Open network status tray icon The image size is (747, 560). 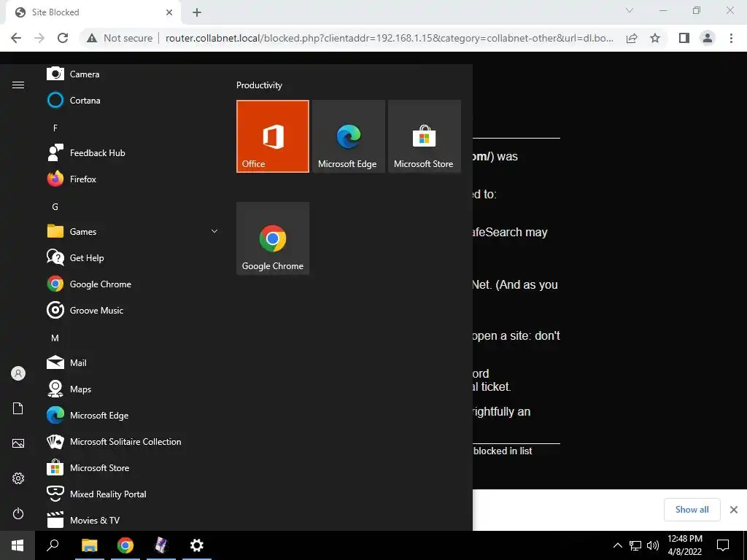point(635,545)
